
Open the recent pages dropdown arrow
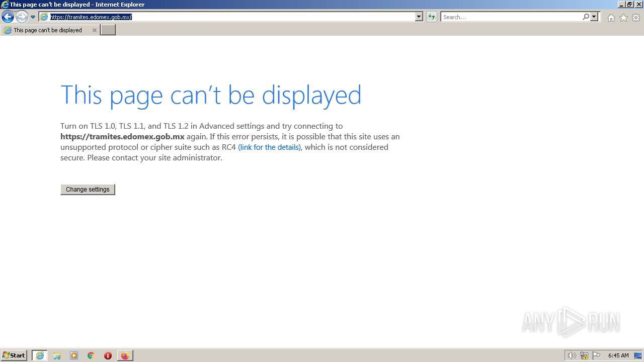coord(33,17)
